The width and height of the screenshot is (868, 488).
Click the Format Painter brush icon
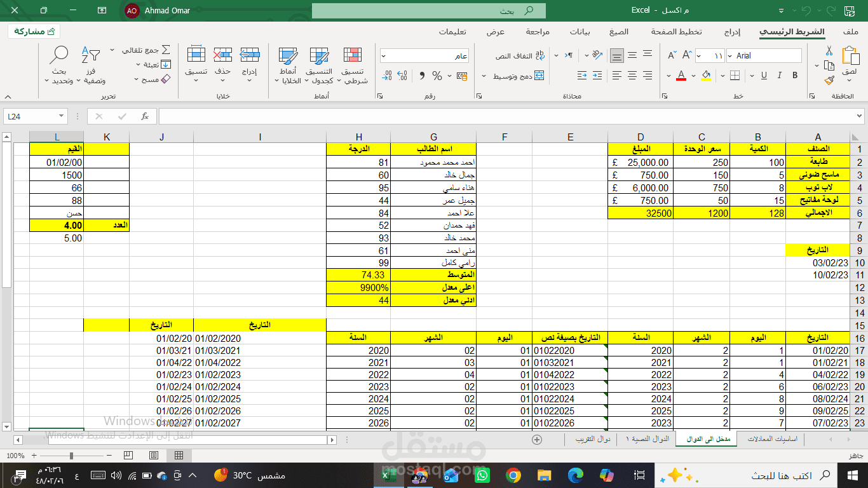[829, 80]
